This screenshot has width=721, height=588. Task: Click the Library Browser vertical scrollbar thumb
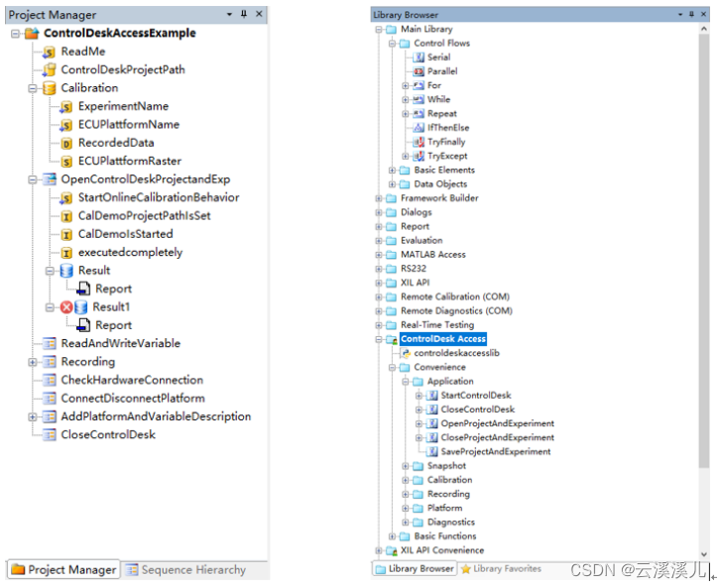pyautogui.click(x=704, y=251)
